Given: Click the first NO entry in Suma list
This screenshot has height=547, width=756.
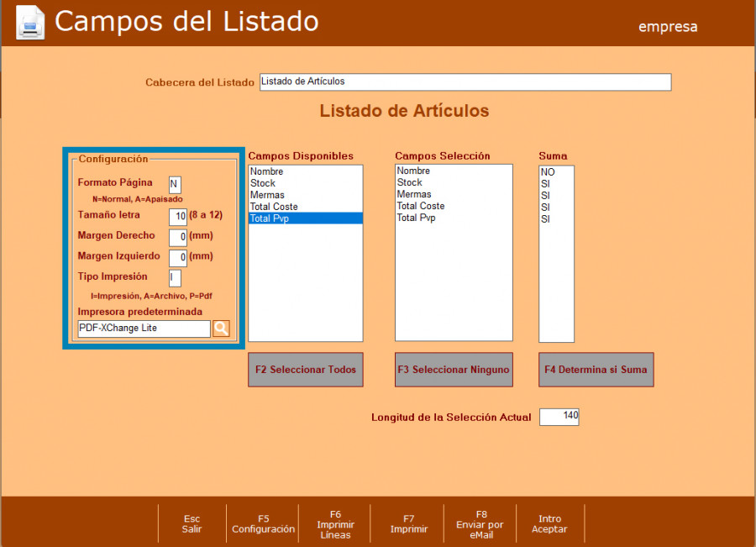Looking at the screenshot, I should (x=548, y=172).
